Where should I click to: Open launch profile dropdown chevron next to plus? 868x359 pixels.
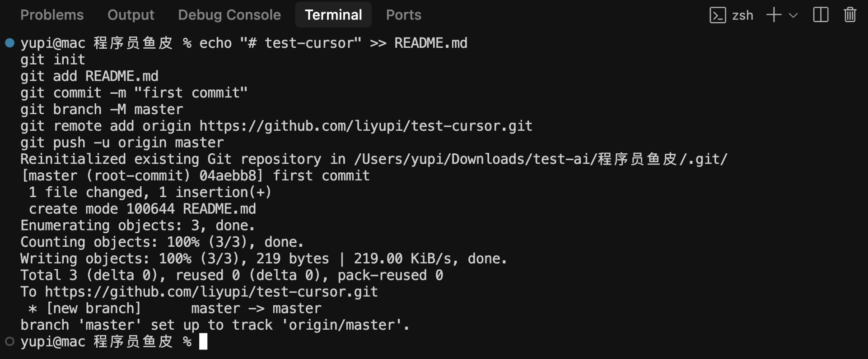(793, 15)
